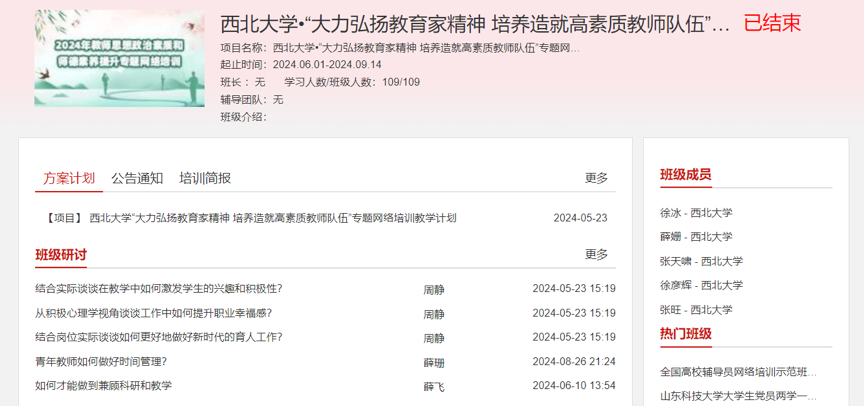The width and height of the screenshot is (864, 406).
Task: Click author 周静 on the 职业幸福感 row
Action: pyautogui.click(x=434, y=315)
